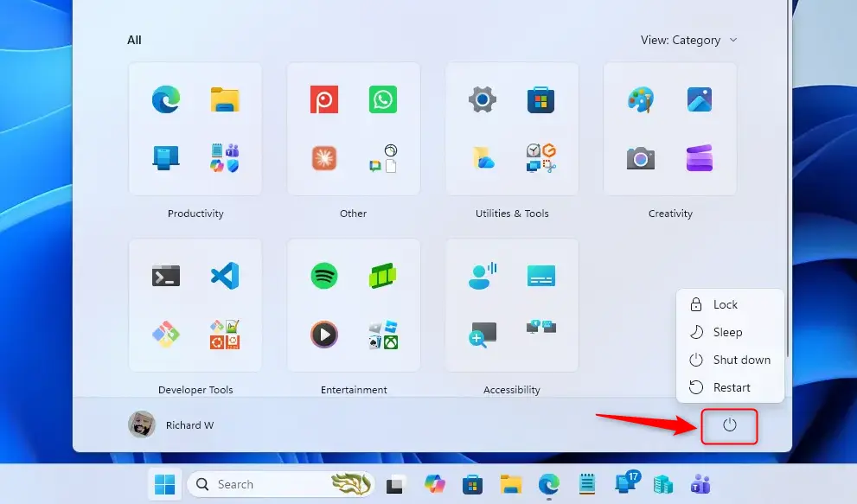The height and width of the screenshot is (504, 857).
Task: Open the large Git icon in Developer Tools
Action: point(166,335)
